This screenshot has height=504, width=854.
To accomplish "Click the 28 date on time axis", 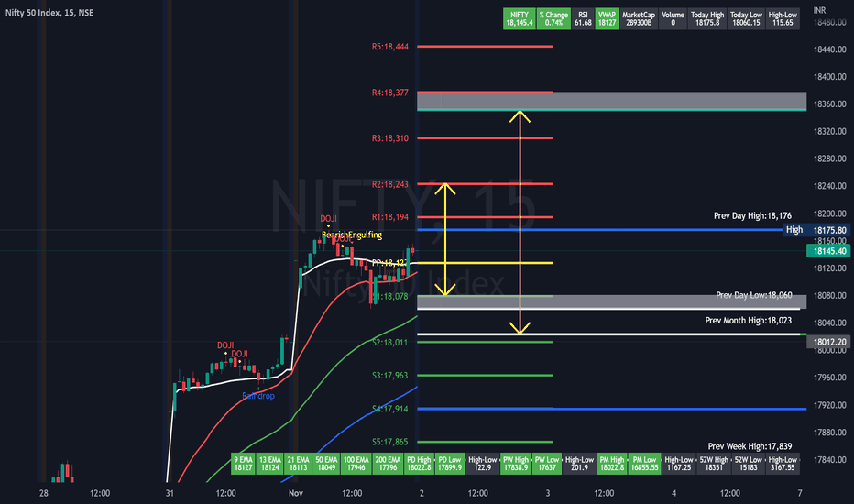I will [44, 493].
